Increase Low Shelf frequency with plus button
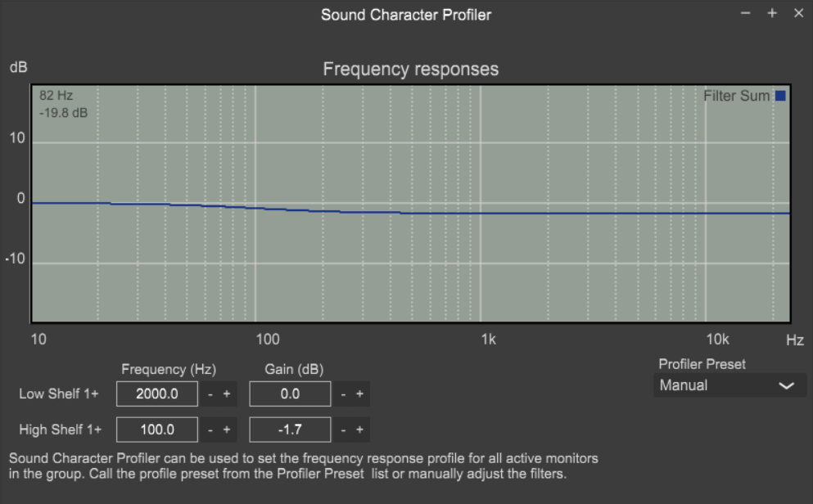The image size is (813, 504). coord(227,394)
